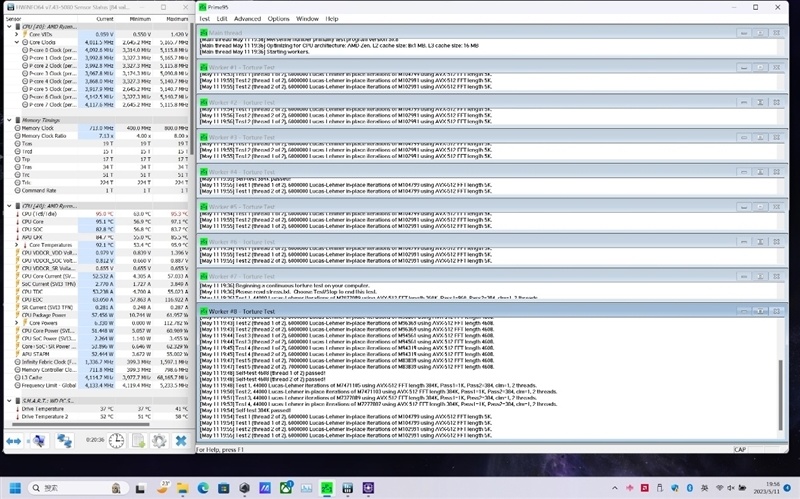Click the Maximum column header
This screenshot has height=499, width=800.
point(171,19)
